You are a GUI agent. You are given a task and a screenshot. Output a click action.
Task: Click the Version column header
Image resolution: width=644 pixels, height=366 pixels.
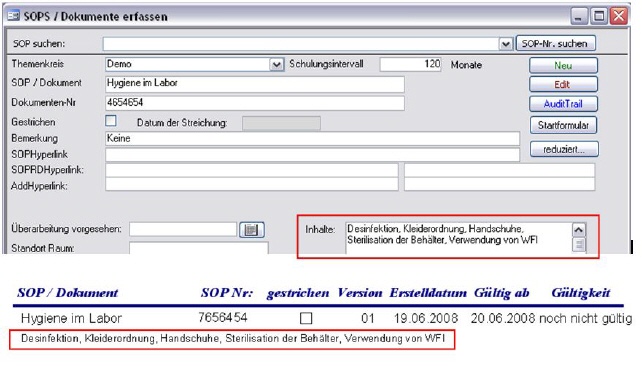[x=360, y=293]
